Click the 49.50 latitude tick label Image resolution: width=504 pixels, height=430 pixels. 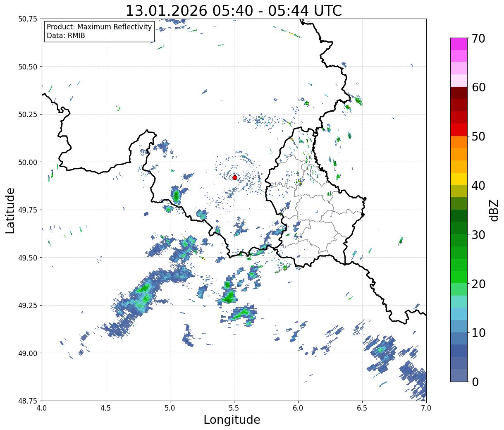(28, 258)
